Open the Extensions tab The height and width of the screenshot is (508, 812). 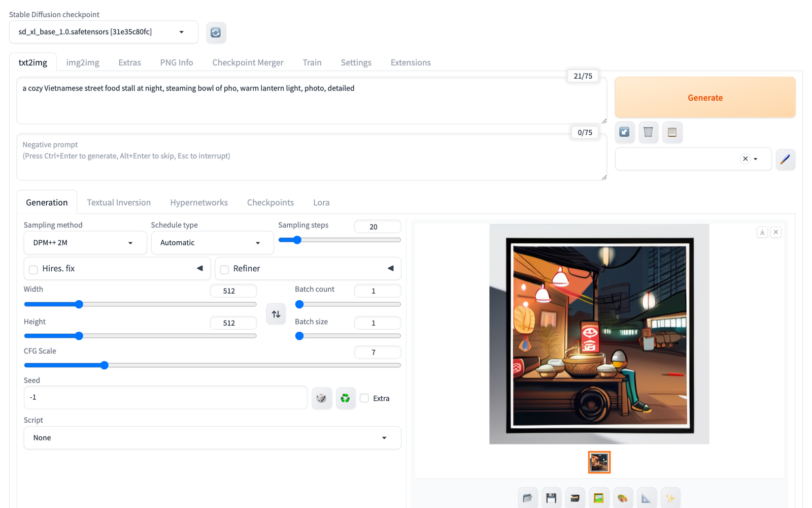(x=411, y=62)
